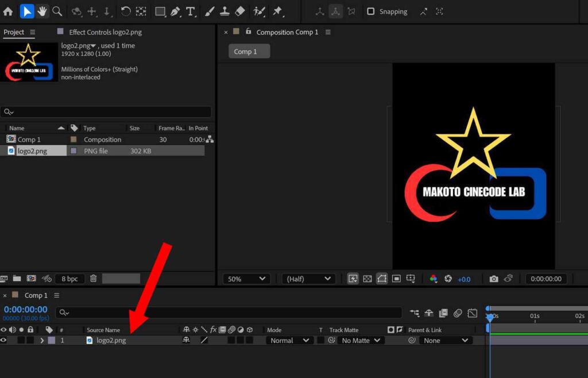Click the +0.0 exposure value

coord(464,279)
